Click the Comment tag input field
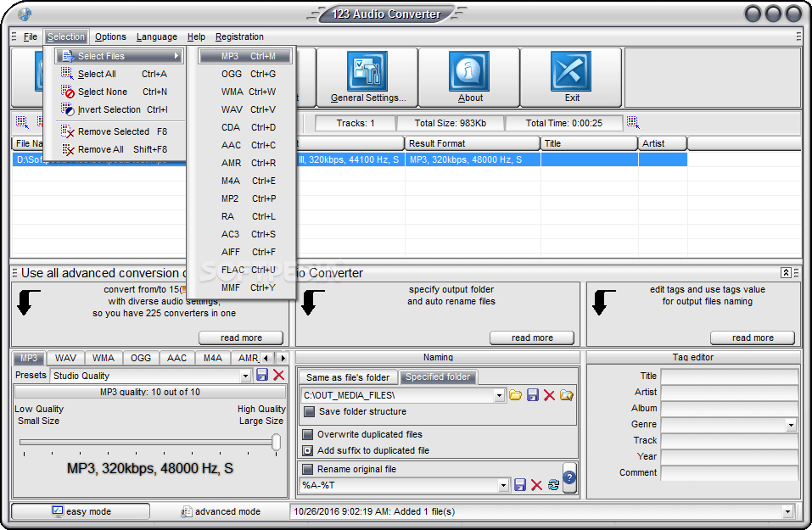This screenshot has height=530, width=812. 729,473
